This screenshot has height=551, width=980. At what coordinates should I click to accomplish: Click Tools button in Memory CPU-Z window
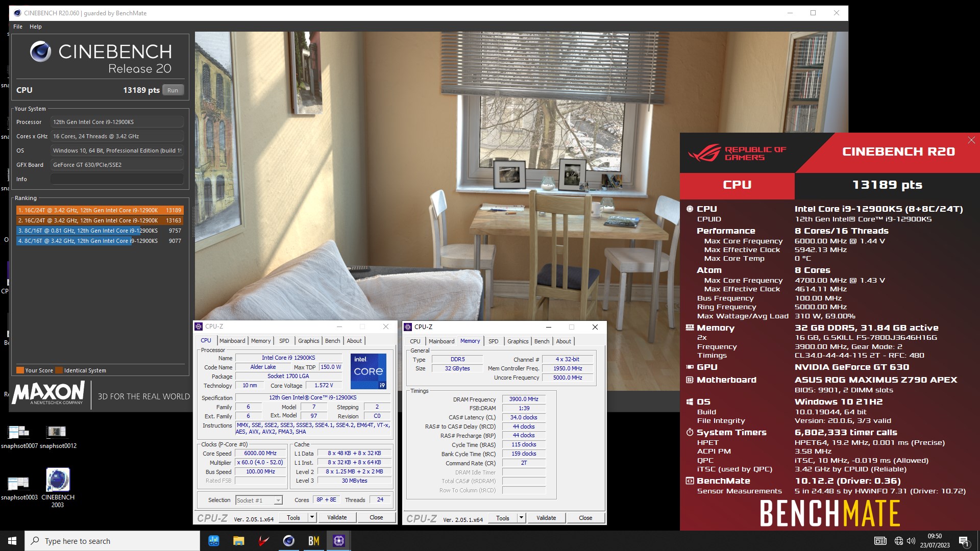pos(503,518)
